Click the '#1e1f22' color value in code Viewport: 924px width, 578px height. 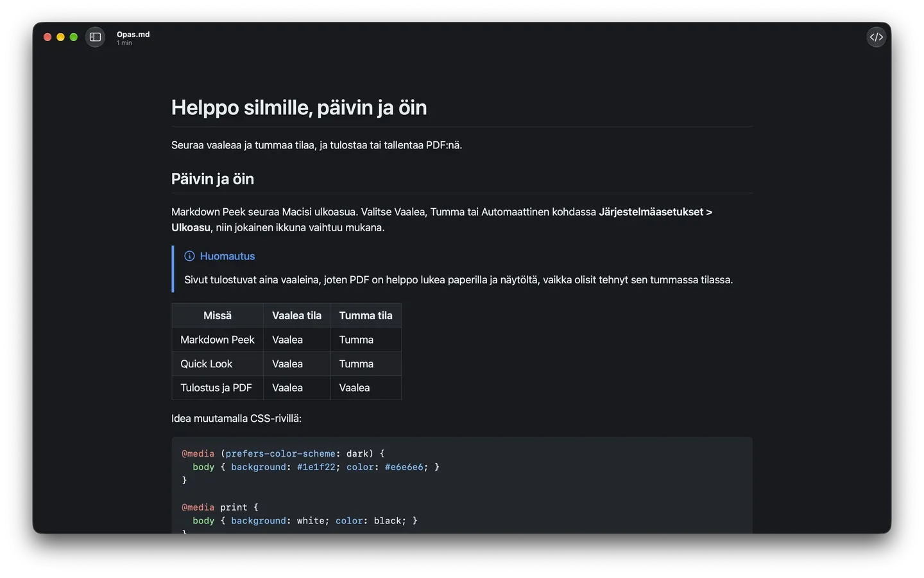[x=316, y=467]
